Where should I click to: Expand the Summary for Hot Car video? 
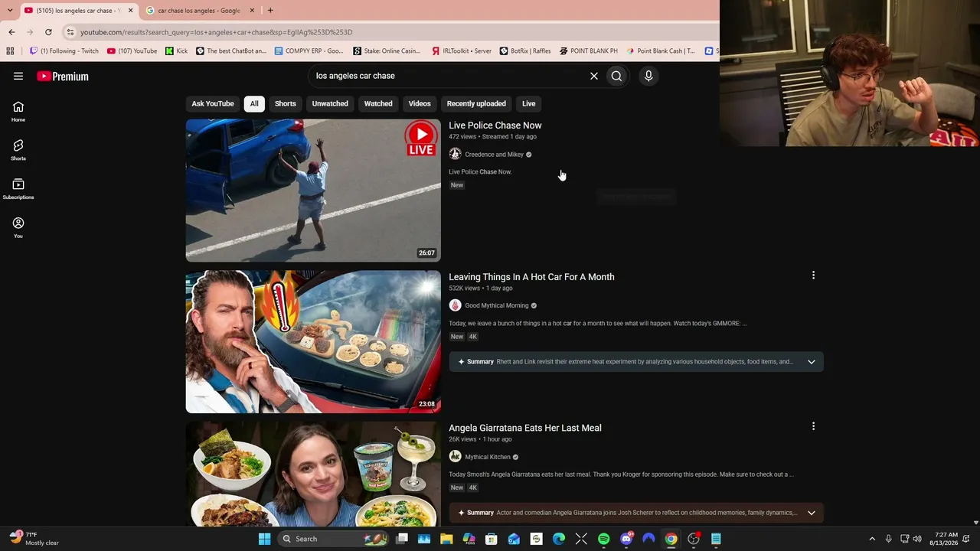[811, 362]
